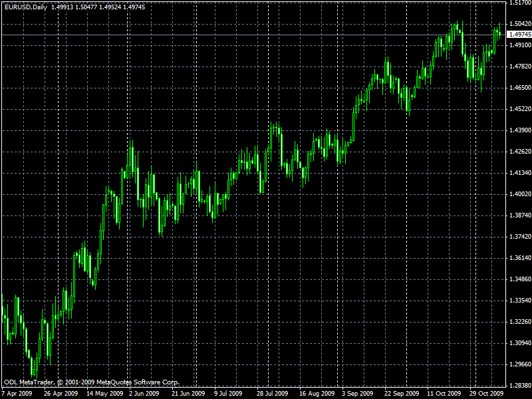The image size is (532, 399).
Task: Click the 1.49100 price axis label
Action: pos(520,45)
